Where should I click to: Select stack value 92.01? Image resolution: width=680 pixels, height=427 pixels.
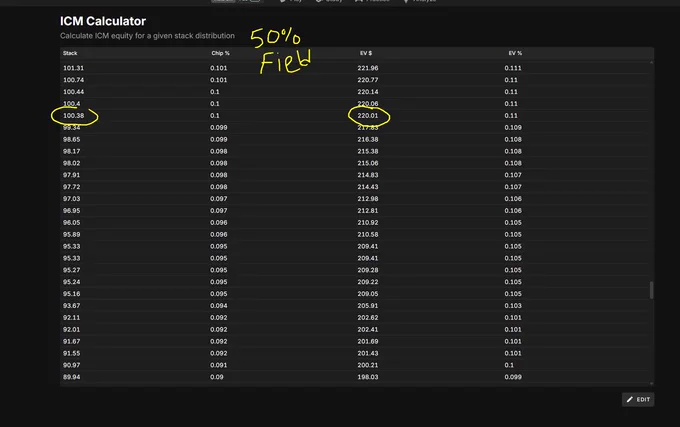(72, 329)
